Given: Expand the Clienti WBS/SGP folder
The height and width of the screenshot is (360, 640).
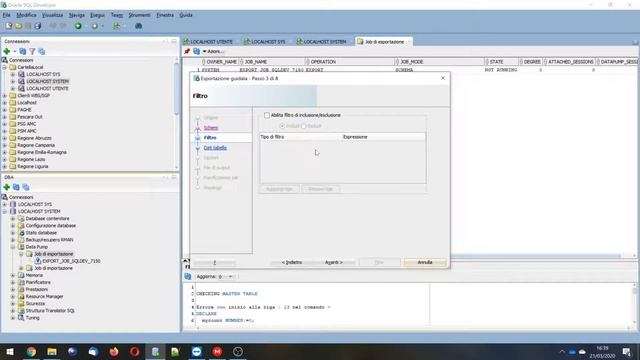Looking at the screenshot, I should coord(4,96).
